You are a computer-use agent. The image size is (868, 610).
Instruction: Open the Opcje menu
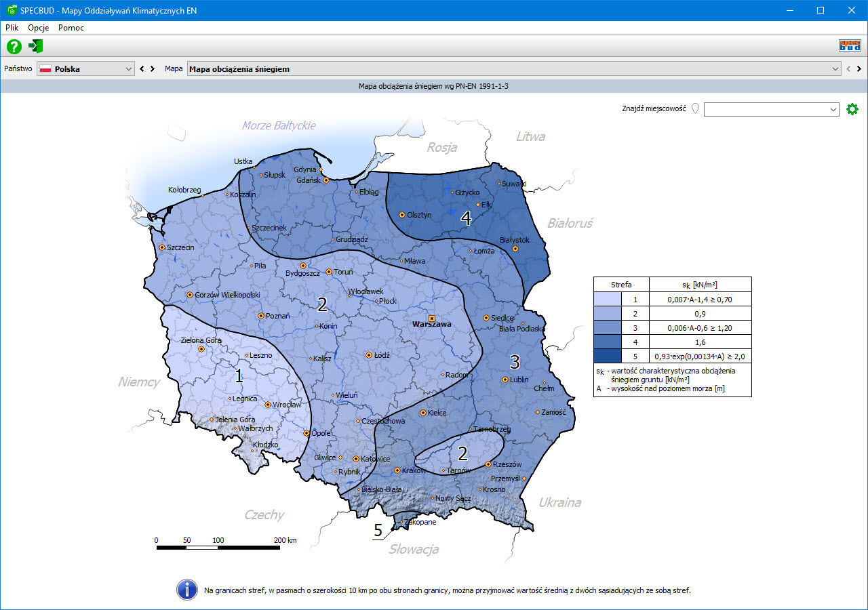[38, 28]
